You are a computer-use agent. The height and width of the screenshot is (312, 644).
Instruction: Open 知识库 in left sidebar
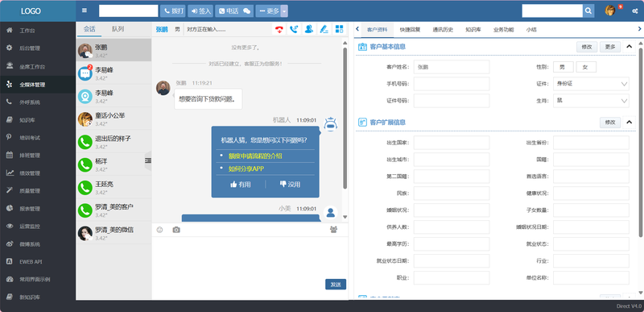(38, 119)
